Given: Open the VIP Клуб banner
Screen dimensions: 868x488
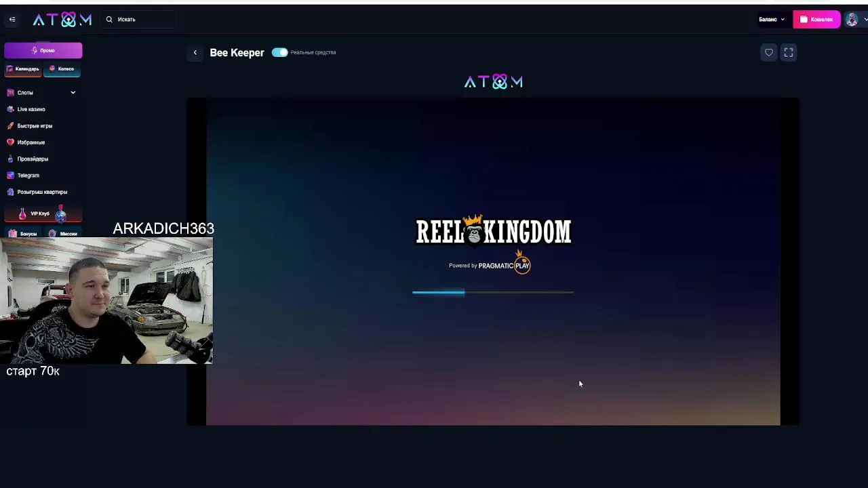Looking at the screenshot, I should point(43,213).
